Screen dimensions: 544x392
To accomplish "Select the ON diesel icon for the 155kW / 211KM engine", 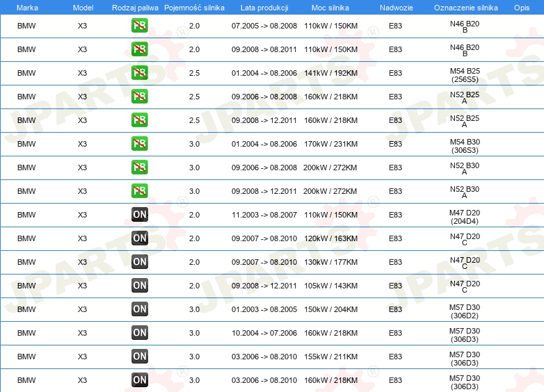I will coord(139,356).
